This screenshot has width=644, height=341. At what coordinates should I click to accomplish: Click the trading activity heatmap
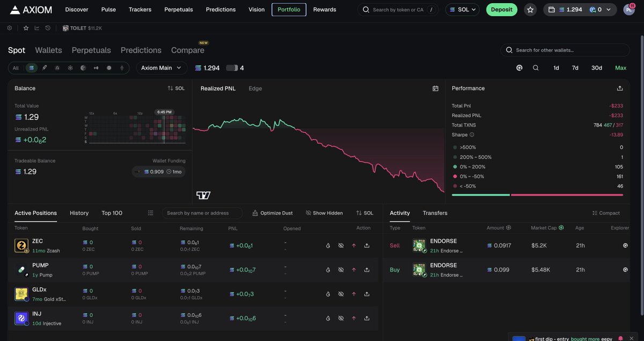[x=135, y=129]
